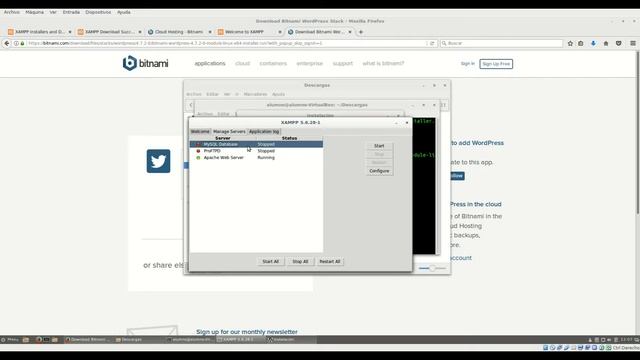Switch to XAMPP window in taskbar
This screenshot has height=360, width=640.
pos(240,340)
